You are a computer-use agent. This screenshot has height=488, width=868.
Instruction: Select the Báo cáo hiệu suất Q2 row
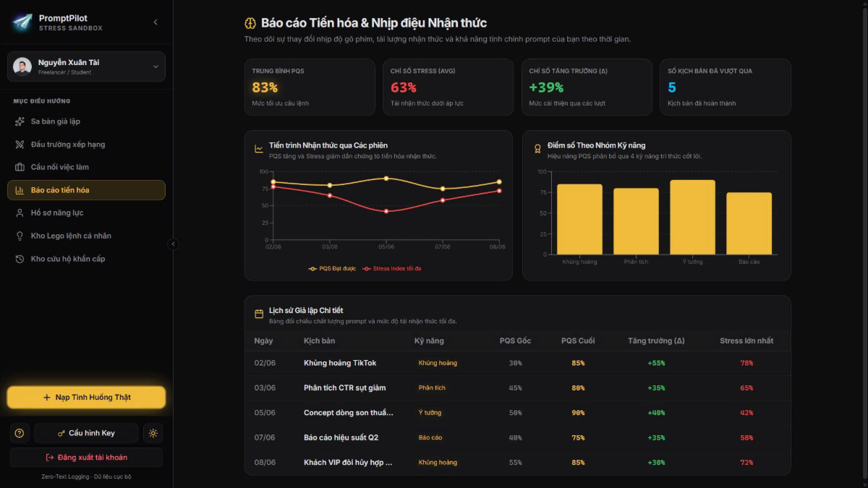coord(517,437)
